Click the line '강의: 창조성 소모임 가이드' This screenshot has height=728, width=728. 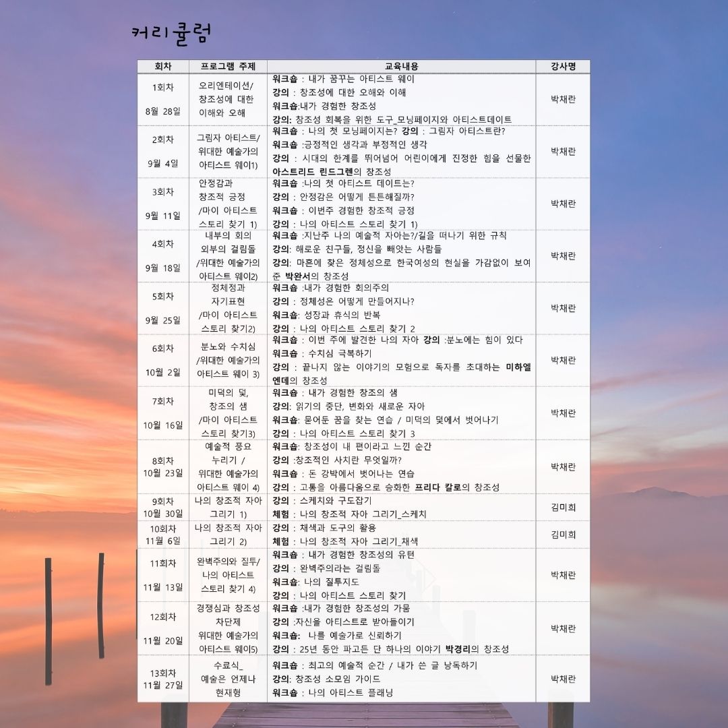(326, 679)
